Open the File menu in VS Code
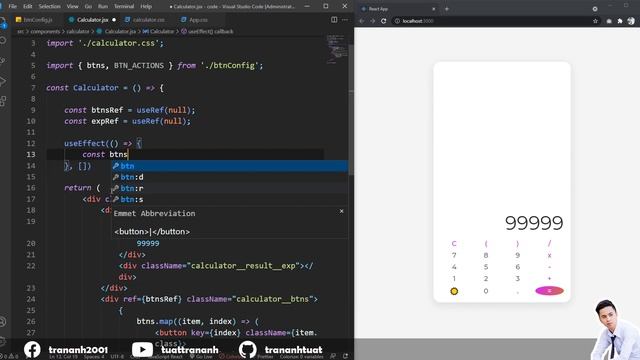Viewport: 640px width, 360px height. 13,7
